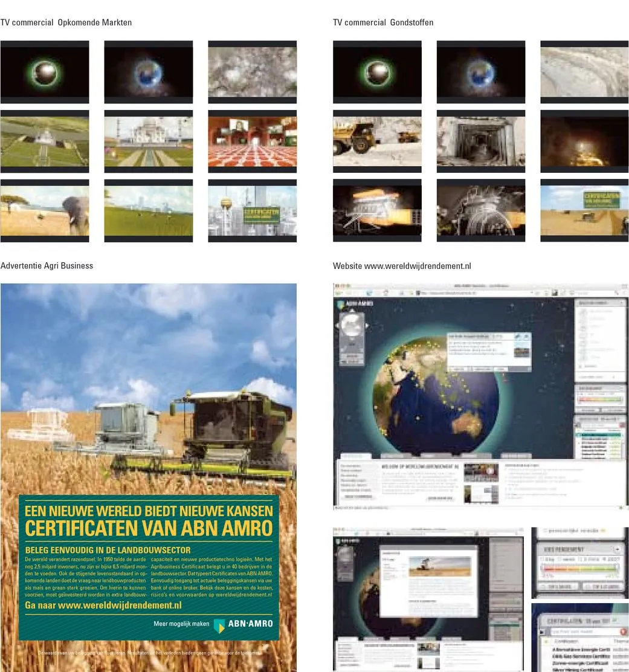Open the glowing orange machinery frame

click(x=377, y=210)
